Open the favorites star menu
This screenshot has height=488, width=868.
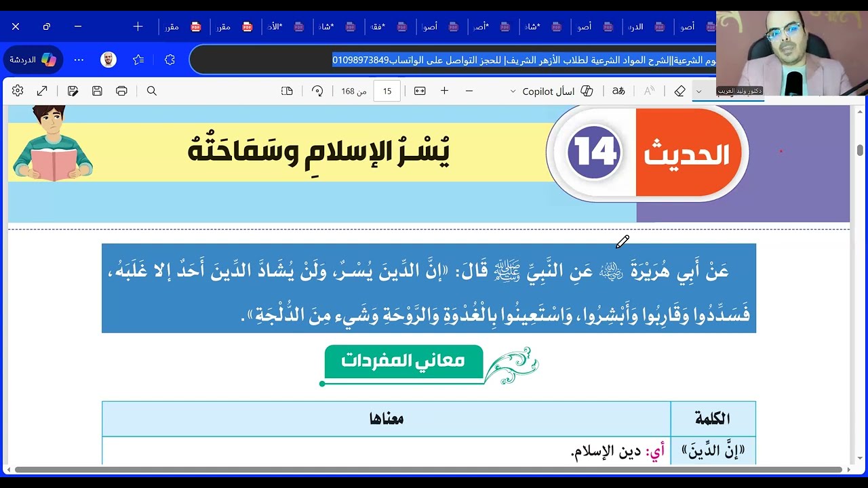[x=138, y=60]
